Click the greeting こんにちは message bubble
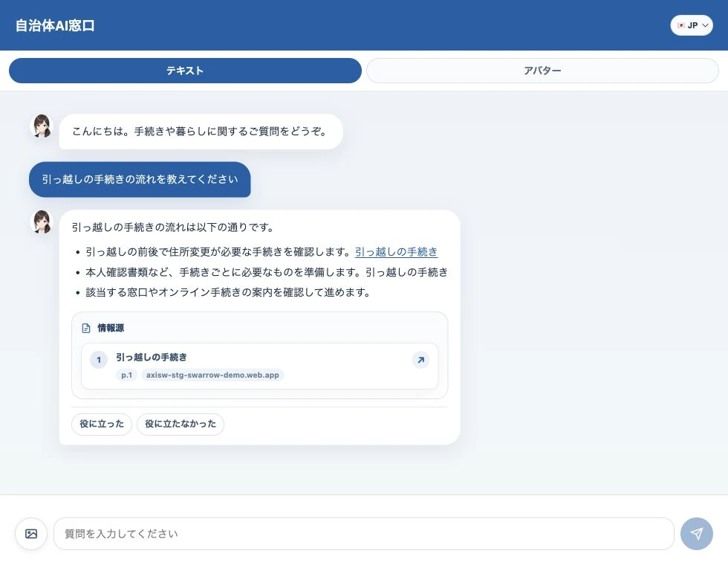This screenshot has height=565, width=728. [x=201, y=132]
